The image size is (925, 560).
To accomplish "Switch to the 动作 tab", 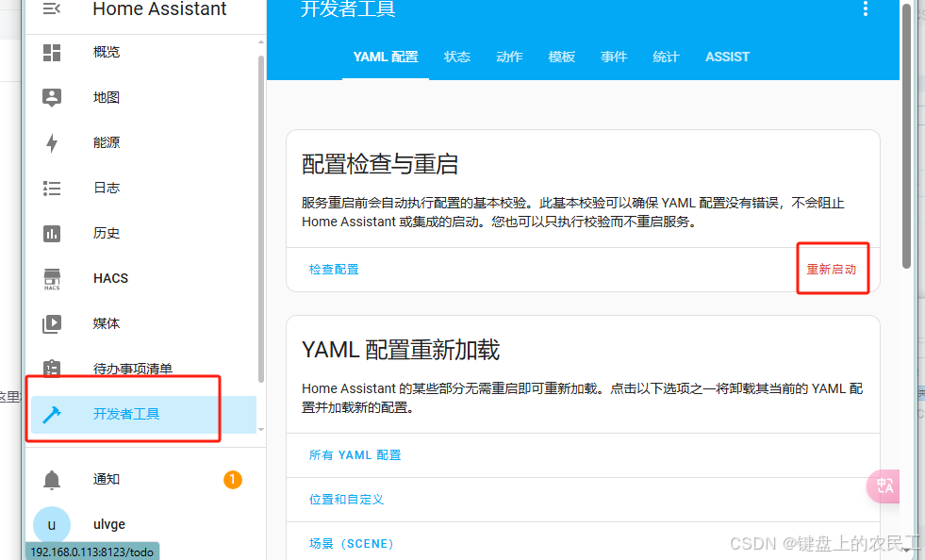I will 510,57.
